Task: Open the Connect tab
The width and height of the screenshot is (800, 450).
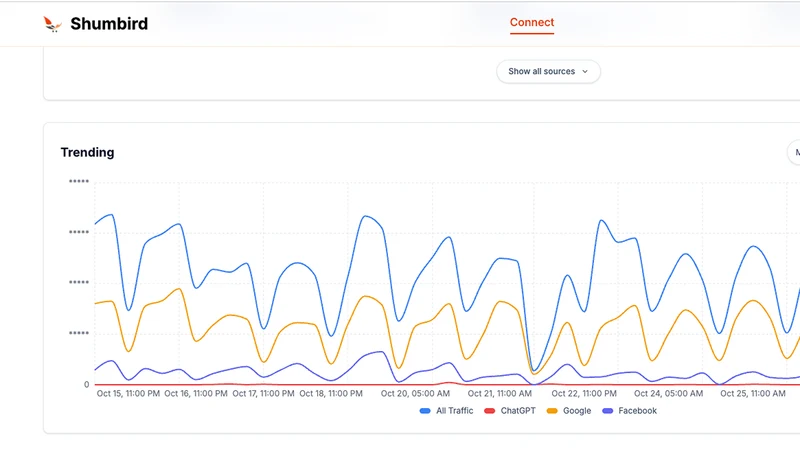Action: (x=532, y=22)
